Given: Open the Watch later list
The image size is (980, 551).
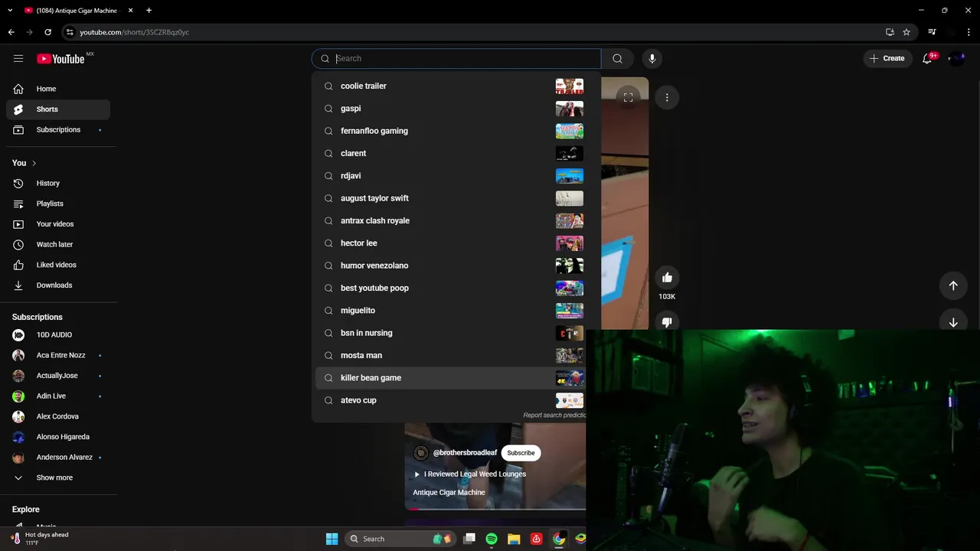Looking at the screenshot, I should pos(58,244).
